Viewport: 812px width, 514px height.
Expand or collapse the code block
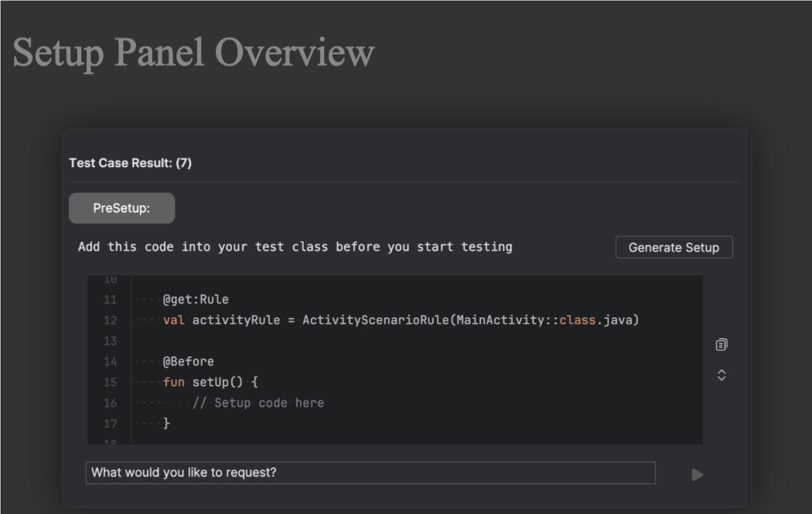(721, 375)
